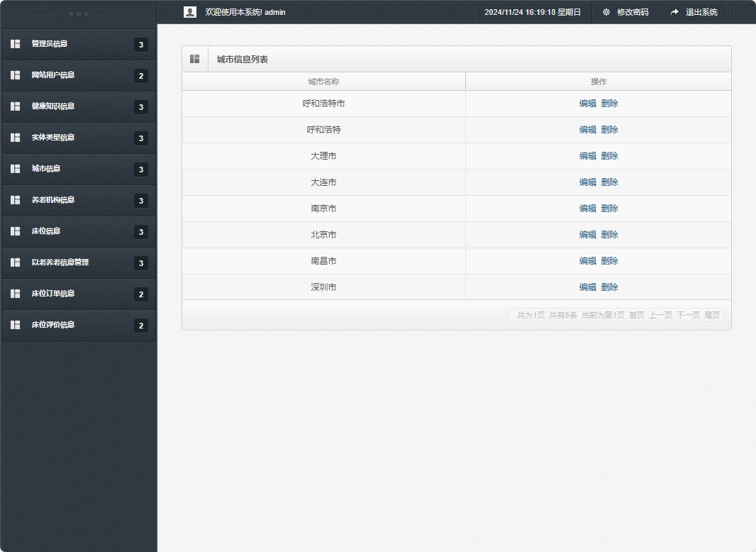Click the sidebar collapse handle dots at top
The width and height of the screenshot is (756, 552).
click(x=78, y=14)
